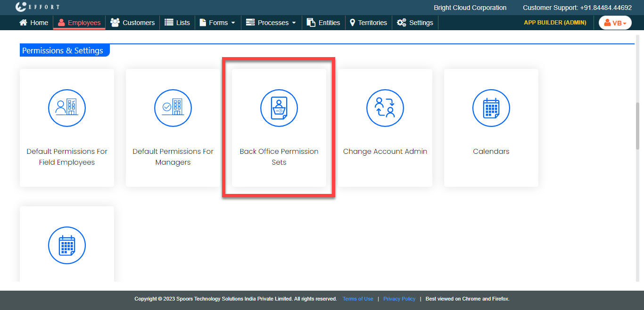The image size is (644, 310).
Task: Open the Territories page
Action: click(368, 23)
